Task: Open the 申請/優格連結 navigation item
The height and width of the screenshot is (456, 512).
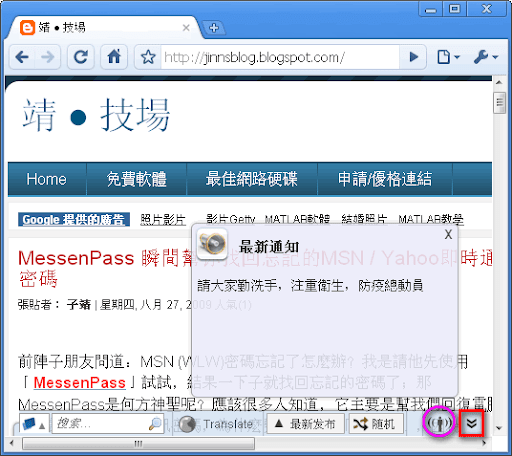Action: click(385, 179)
